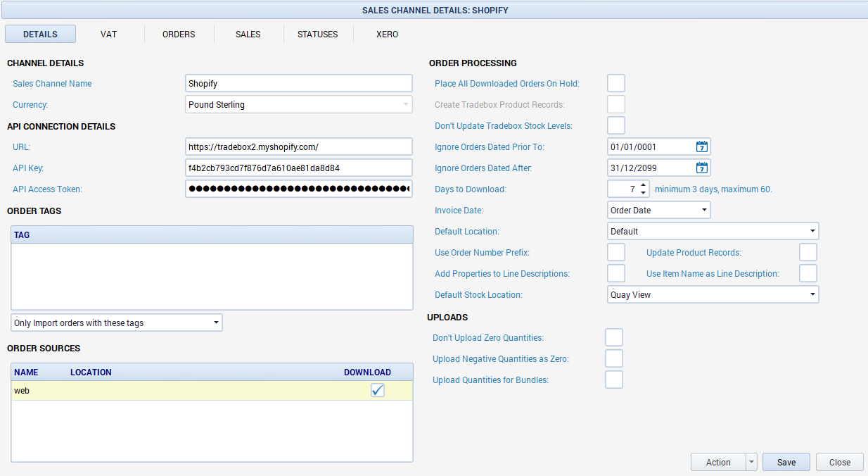Toggle Create Tradebox Product Records checkbox
The image size is (868, 476).
click(x=616, y=104)
